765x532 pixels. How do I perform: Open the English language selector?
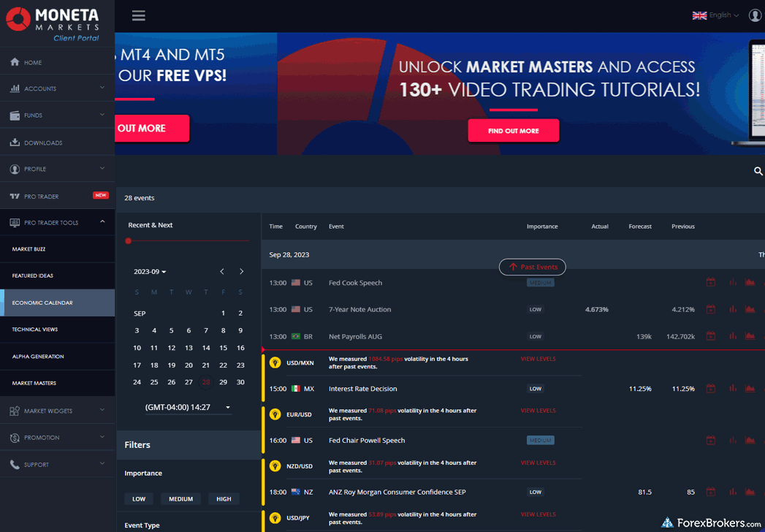pyautogui.click(x=715, y=15)
